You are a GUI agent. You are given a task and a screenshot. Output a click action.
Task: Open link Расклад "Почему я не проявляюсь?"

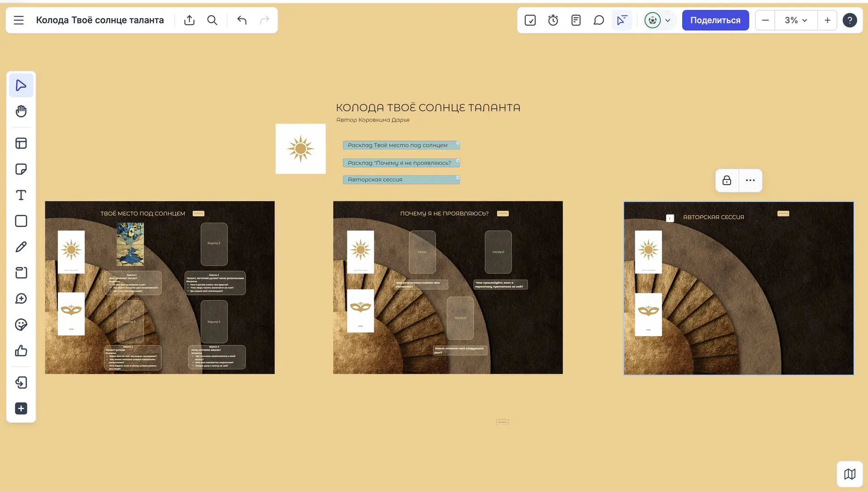pyautogui.click(x=401, y=163)
